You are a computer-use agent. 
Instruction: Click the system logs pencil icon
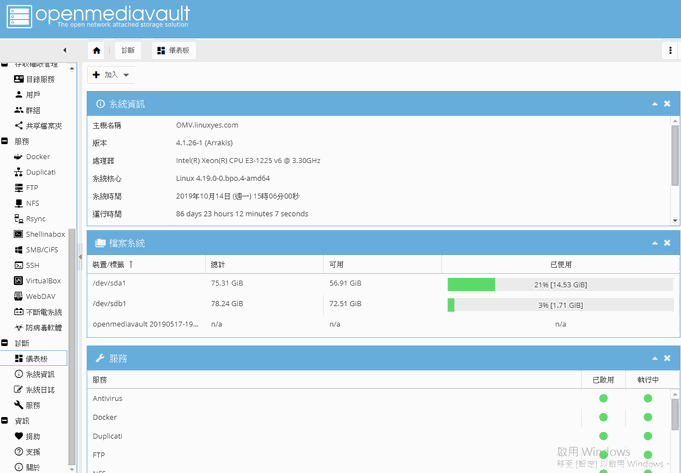click(x=19, y=390)
